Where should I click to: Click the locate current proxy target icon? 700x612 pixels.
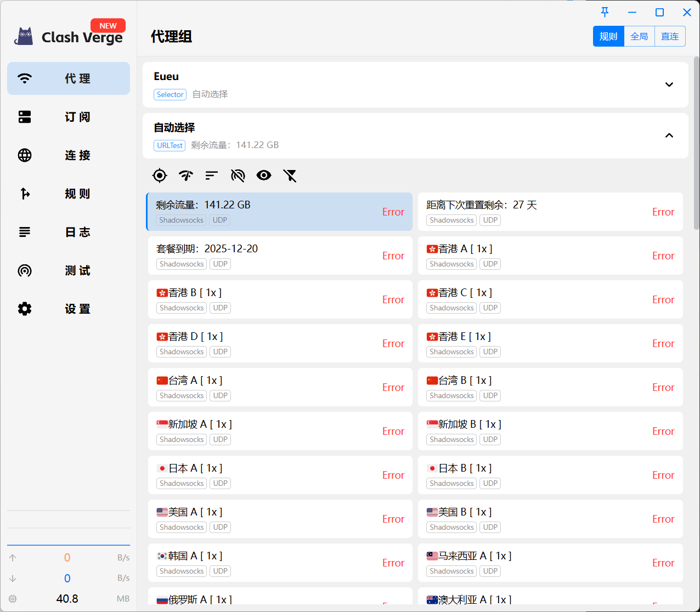point(160,175)
